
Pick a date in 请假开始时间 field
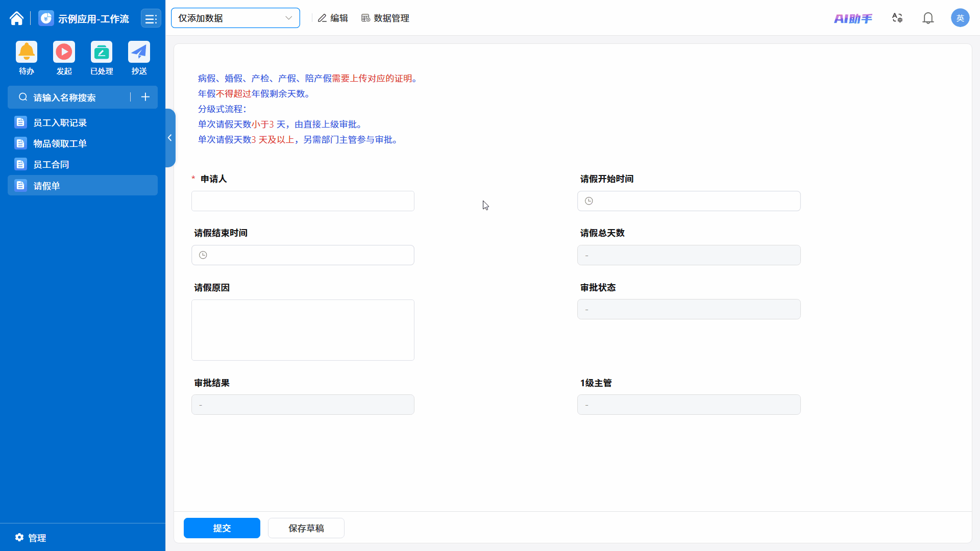pos(689,201)
